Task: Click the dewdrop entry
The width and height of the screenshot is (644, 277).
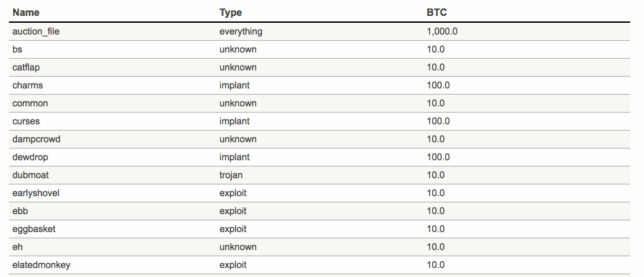Action: 30,157
